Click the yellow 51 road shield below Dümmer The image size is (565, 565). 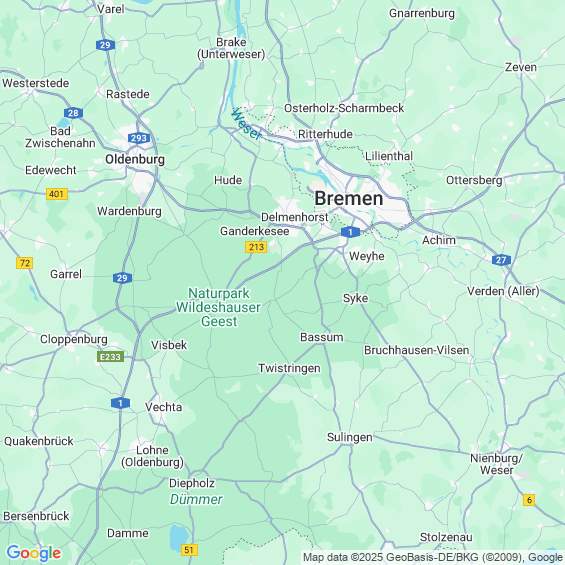coord(189,550)
